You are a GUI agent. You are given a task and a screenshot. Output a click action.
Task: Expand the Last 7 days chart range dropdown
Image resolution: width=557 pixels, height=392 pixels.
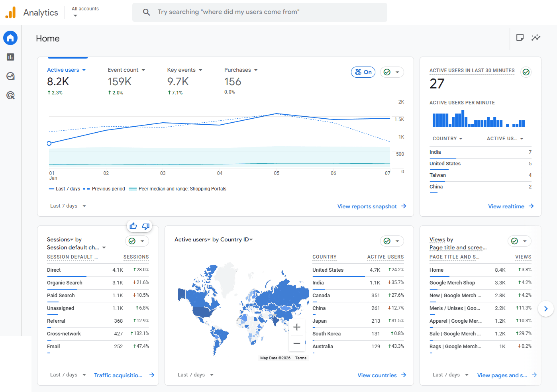pyautogui.click(x=68, y=206)
